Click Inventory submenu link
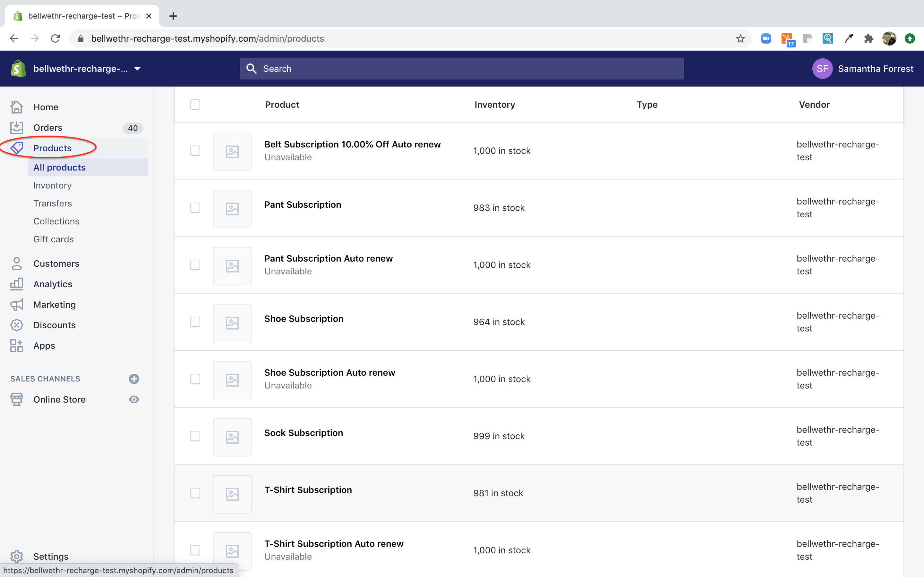Viewport: 924px width, 577px height. tap(52, 185)
